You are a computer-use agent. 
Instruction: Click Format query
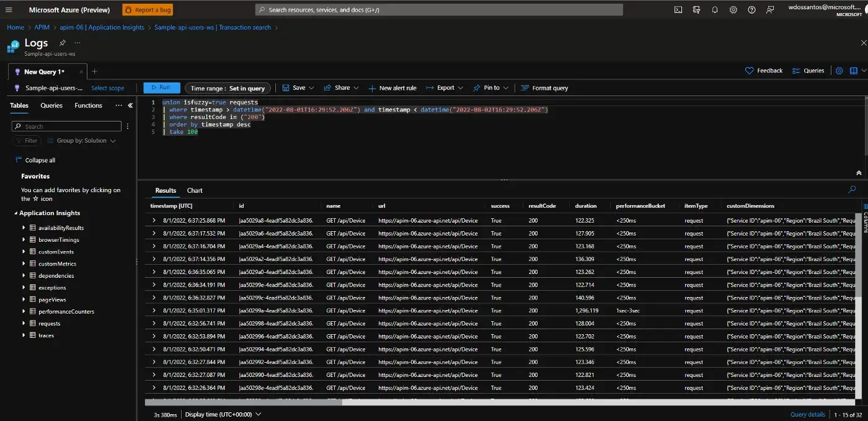544,88
